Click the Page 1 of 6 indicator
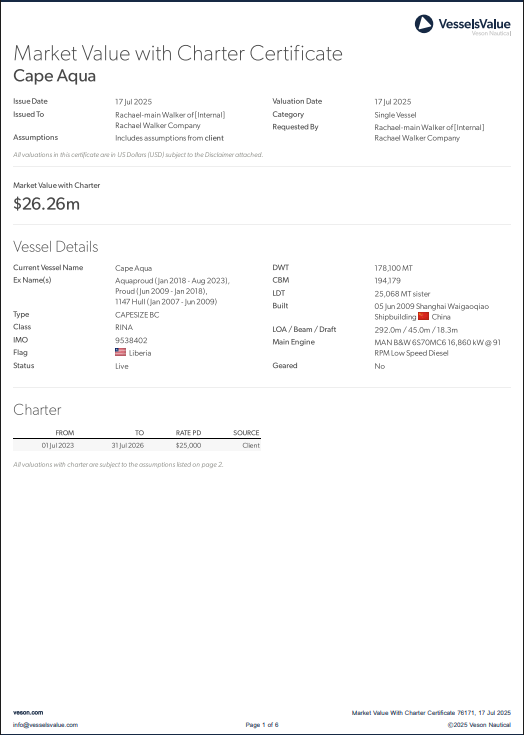 [x=262, y=725]
